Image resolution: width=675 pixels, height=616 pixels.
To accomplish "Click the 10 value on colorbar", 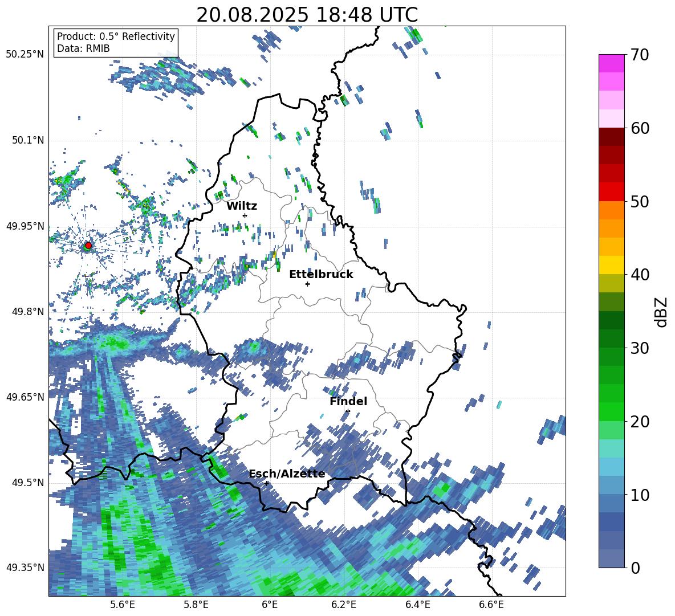I will click(640, 495).
